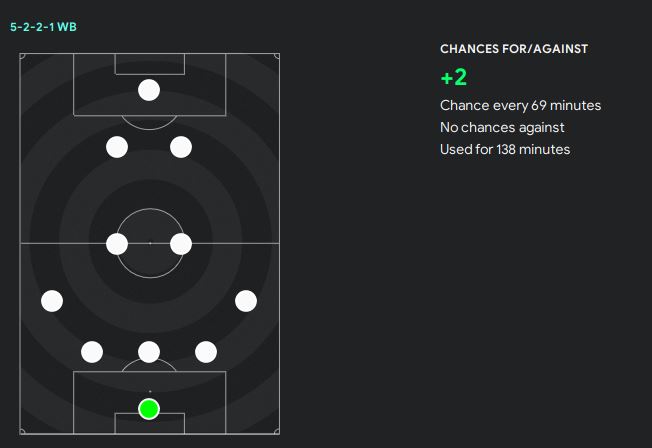Click the left centre-back dot
Image resolution: width=652 pixels, height=448 pixels.
coord(92,351)
